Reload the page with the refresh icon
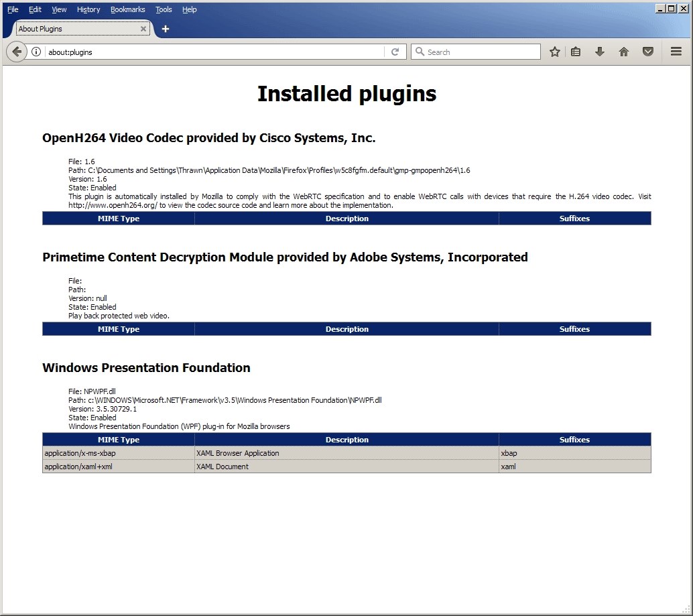Screen dimensions: 693x616 coord(395,52)
